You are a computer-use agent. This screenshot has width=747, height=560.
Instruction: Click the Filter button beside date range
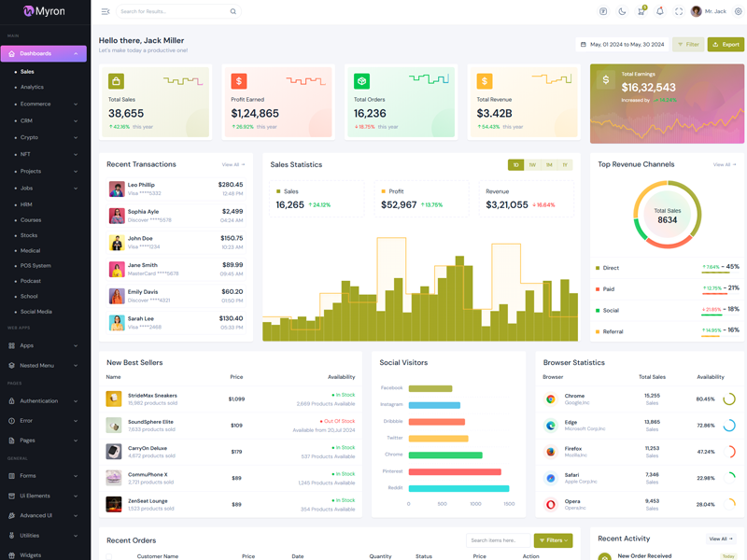(688, 44)
